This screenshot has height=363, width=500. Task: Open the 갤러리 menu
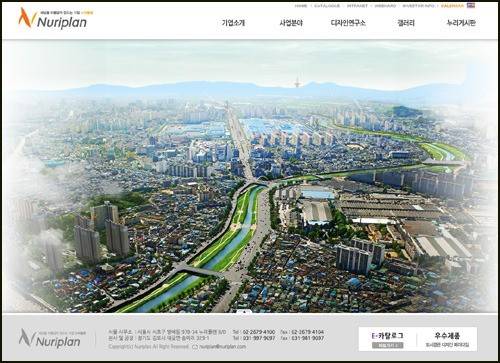(406, 23)
